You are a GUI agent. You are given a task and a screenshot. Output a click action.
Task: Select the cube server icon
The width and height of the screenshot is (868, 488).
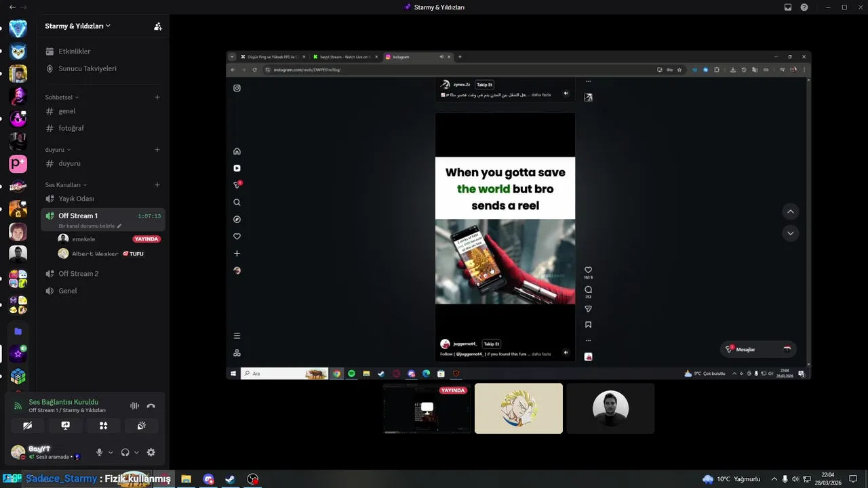click(x=18, y=376)
